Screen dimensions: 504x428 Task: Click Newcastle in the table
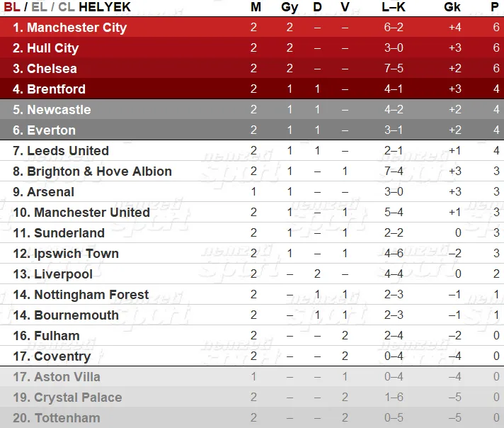click(52, 110)
